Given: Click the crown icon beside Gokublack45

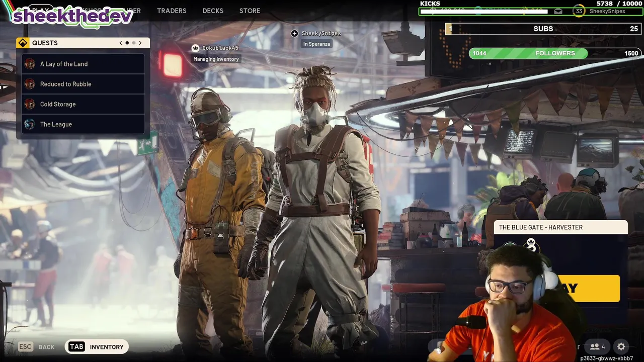Looking at the screenshot, I should tap(196, 48).
